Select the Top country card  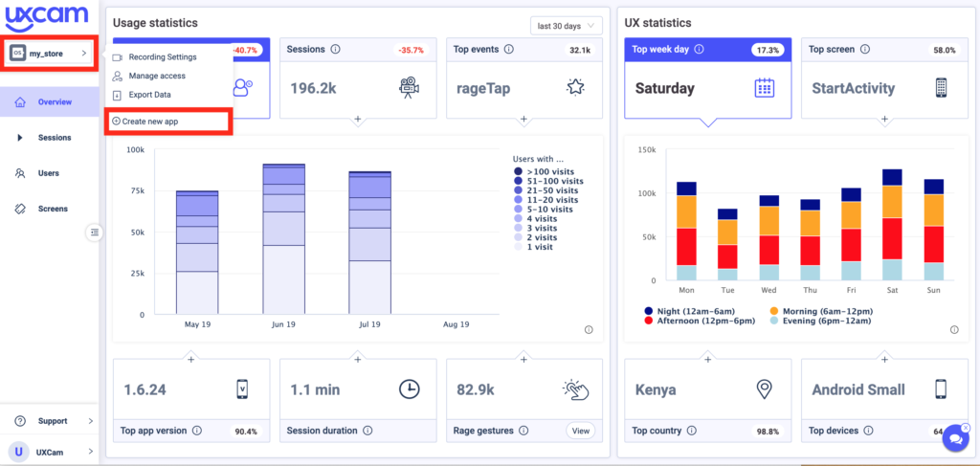click(x=708, y=400)
